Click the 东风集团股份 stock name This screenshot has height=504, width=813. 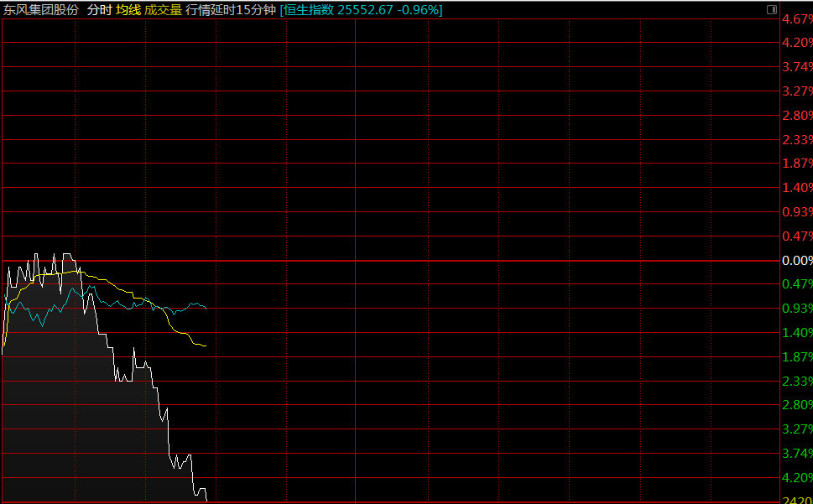pos(41,10)
